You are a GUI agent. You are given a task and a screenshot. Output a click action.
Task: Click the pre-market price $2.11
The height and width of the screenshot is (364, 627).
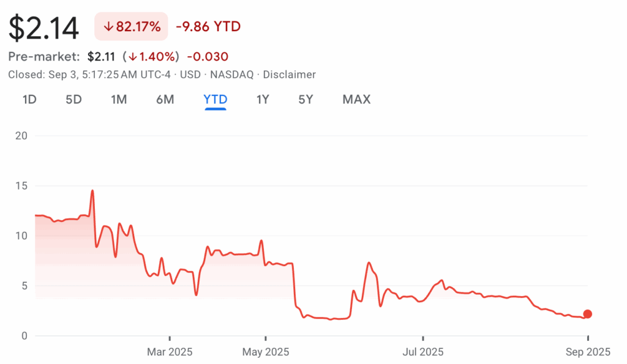[x=101, y=57]
